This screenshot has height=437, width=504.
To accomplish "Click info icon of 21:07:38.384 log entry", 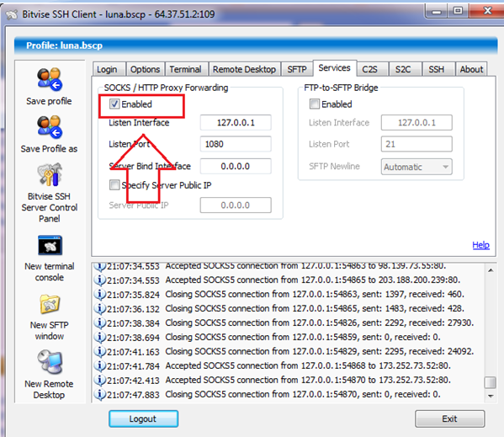I will [x=100, y=322].
